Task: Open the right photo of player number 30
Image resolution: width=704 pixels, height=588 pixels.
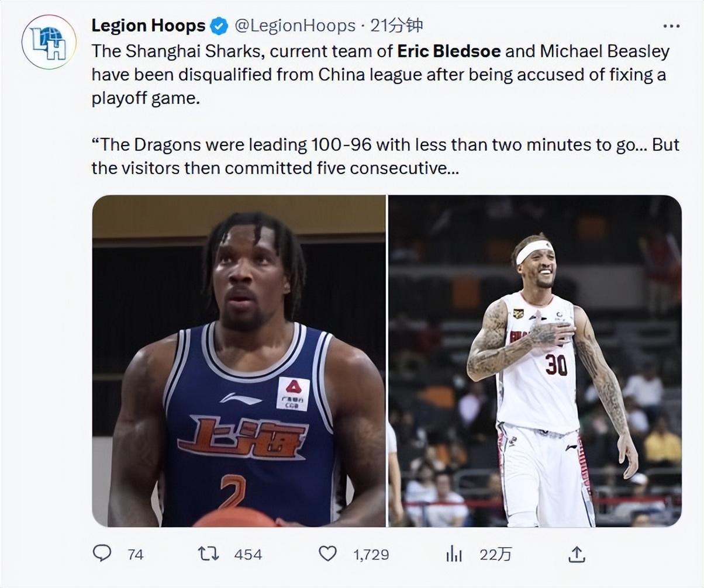Action: tap(535, 361)
